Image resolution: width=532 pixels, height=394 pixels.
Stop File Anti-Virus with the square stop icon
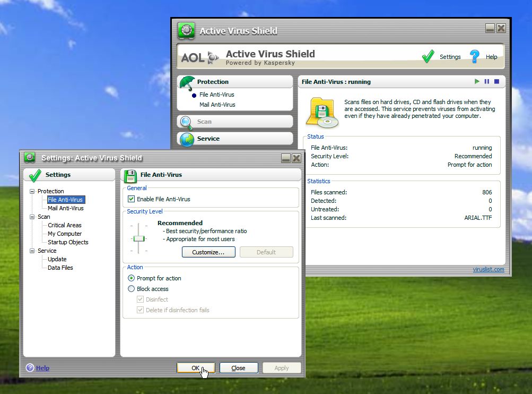tap(496, 82)
